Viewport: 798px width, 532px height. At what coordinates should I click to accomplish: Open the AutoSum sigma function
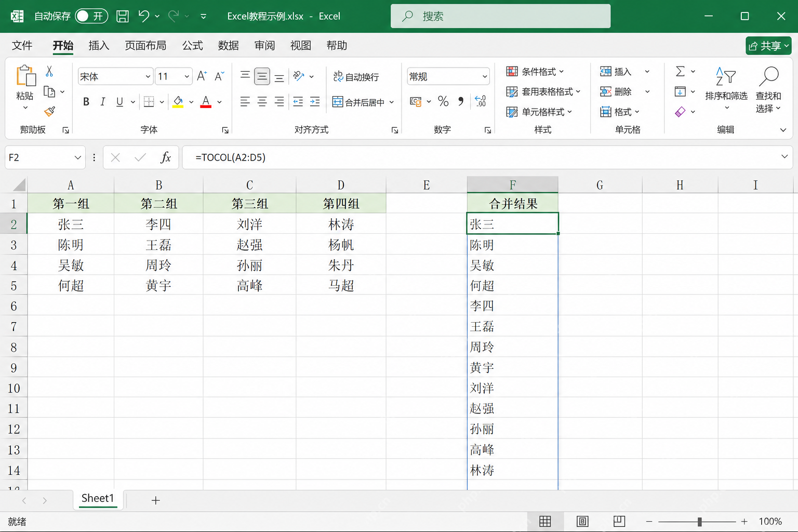680,71
